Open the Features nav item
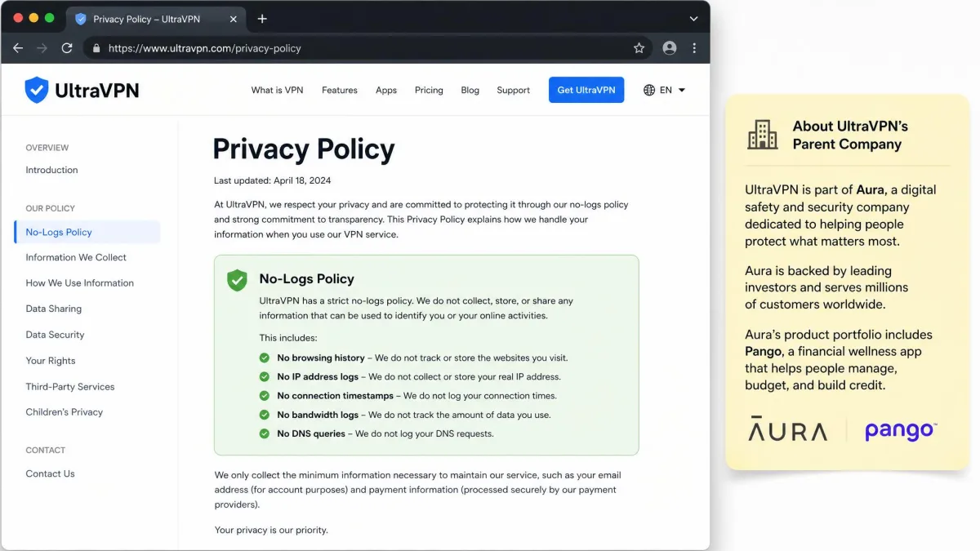980x551 pixels. click(340, 90)
